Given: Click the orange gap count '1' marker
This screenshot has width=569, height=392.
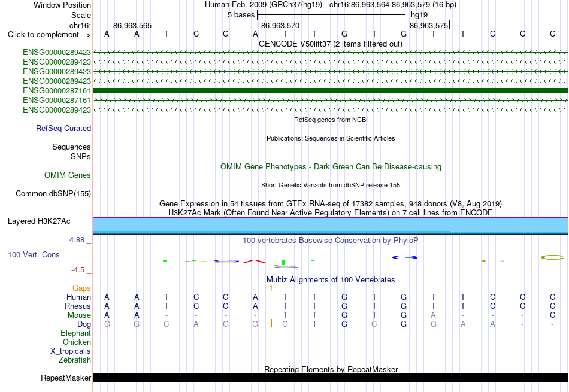Looking at the screenshot, I should coord(271,288).
